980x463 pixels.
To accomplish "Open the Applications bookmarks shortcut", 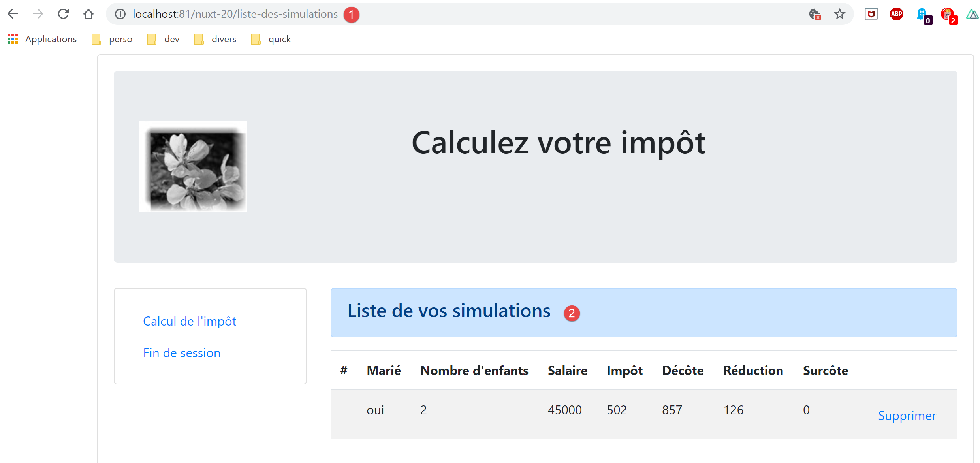I will click(x=42, y=39).
